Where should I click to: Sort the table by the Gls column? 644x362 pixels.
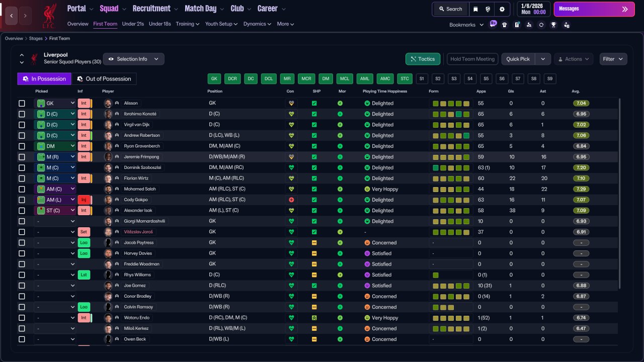[x=511, y=92]
